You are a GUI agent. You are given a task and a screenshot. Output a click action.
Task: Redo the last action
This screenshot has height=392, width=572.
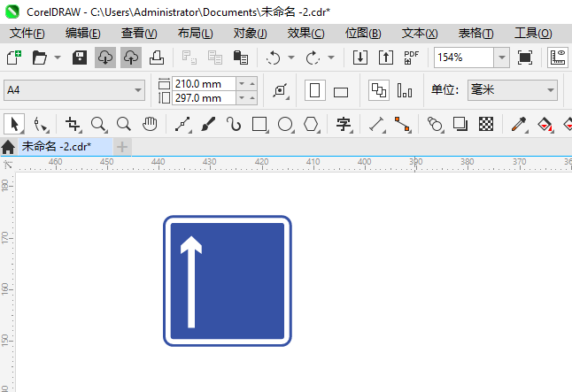tap(313, 58)
